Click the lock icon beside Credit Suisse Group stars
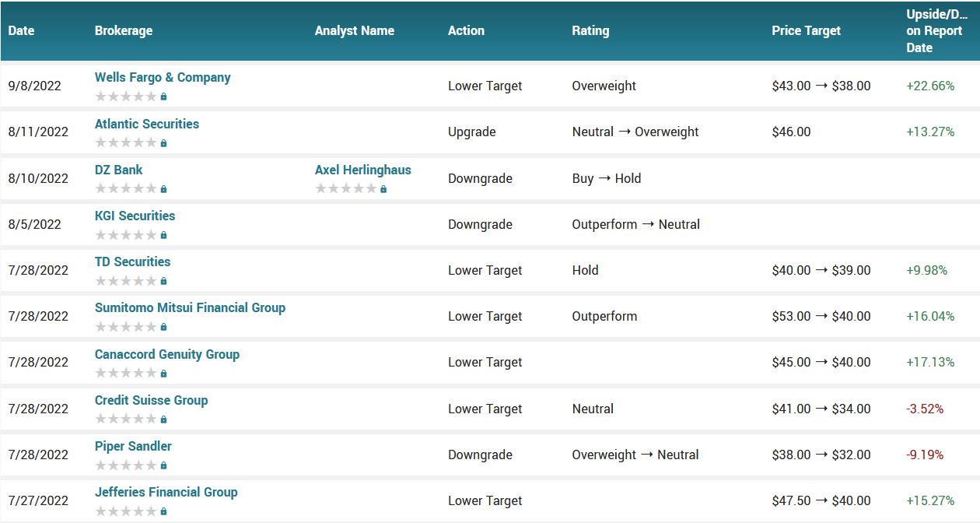 tap(163, 418)
